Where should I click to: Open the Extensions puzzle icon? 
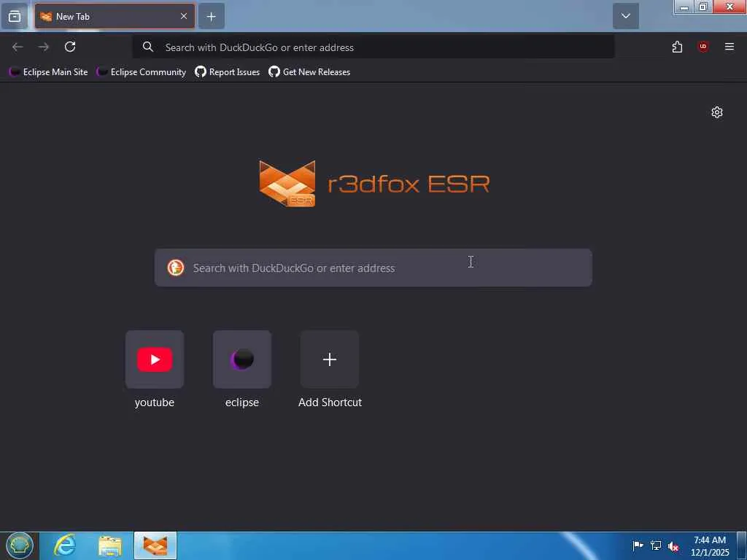(677, 47)
